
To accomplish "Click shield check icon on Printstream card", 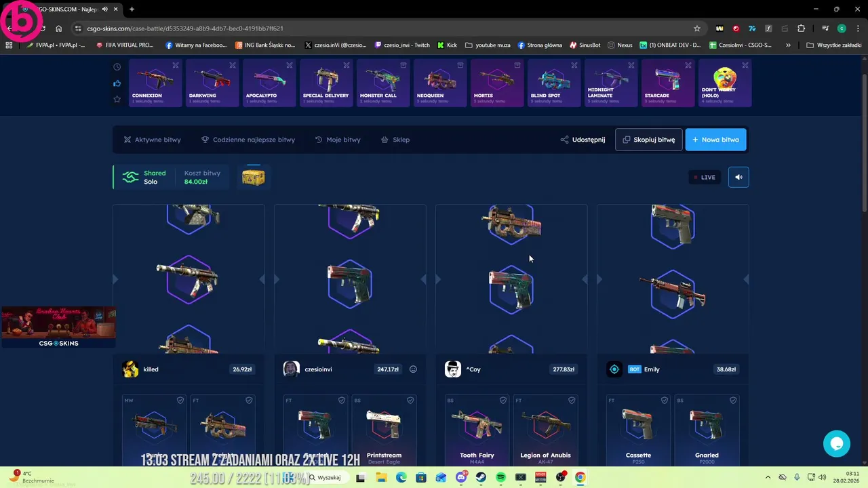I will 410,401.
